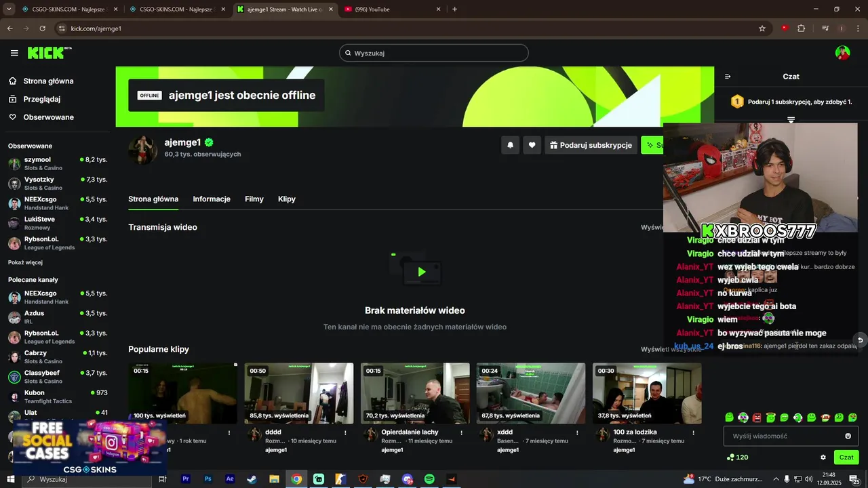Open options menu for 'Opierdalanie lachy' clip
This screenshot has height=488, width=868.
click(462, 432)
